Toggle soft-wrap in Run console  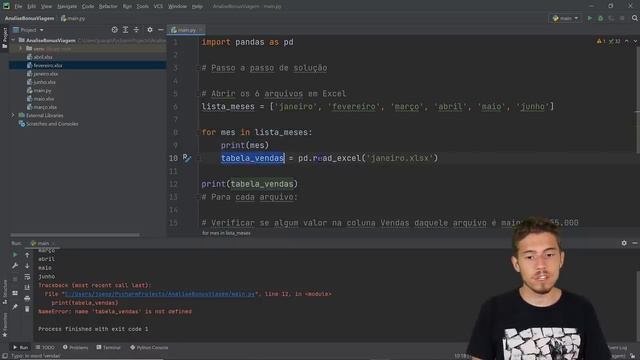[x=27, y=277]
